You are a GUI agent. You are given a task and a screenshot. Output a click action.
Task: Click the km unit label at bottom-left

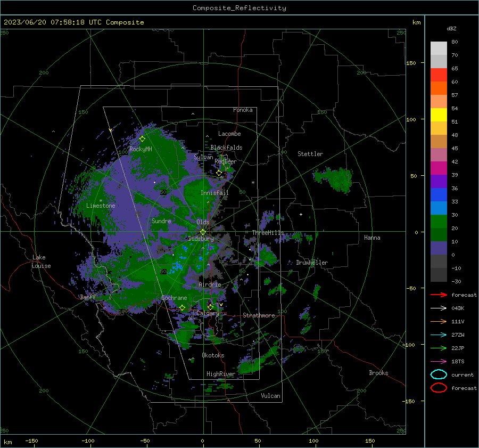click(x=8, y=442)
